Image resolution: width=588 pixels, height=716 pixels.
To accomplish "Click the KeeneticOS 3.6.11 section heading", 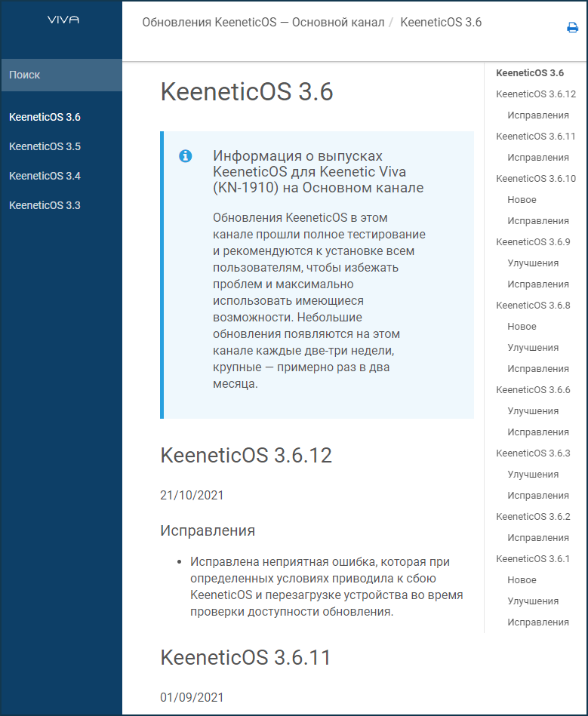I will click(x=246, y=658).
